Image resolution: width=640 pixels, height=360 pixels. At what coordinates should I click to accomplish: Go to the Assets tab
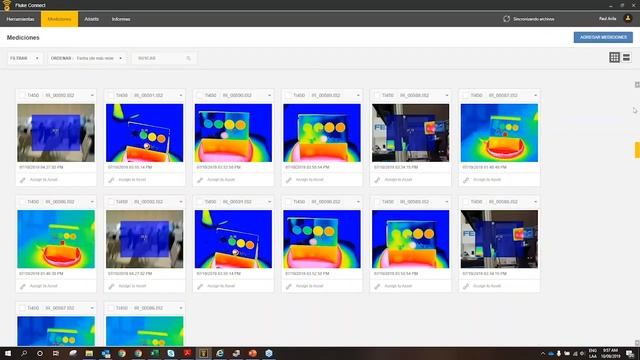(91, 19)
